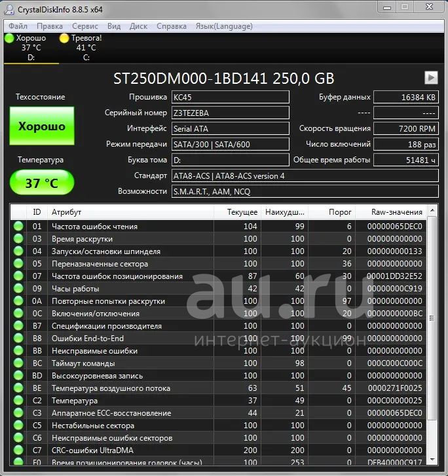Click status icon of Температура воздушного потока row
Screen dimensions: 448x476
pyautogui.click(x=18, y=388)
